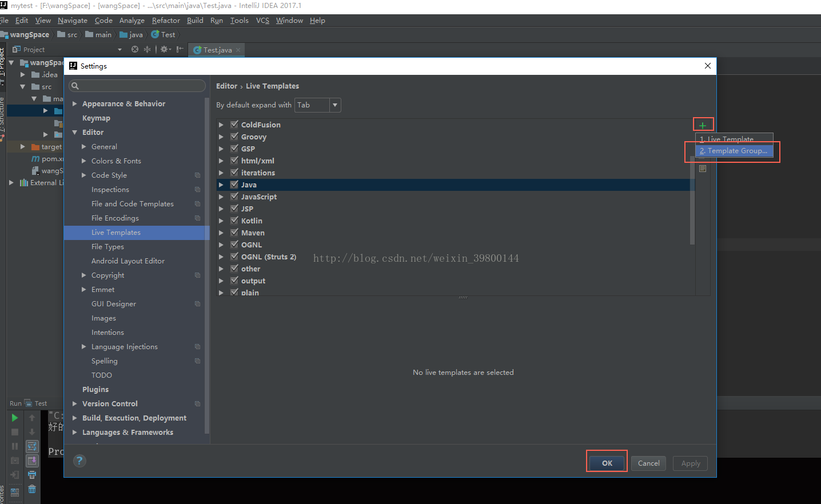Viewport: 821px width, 504px height.
Task: Open the Refactor menu
Action: click(x=166, y=21)
